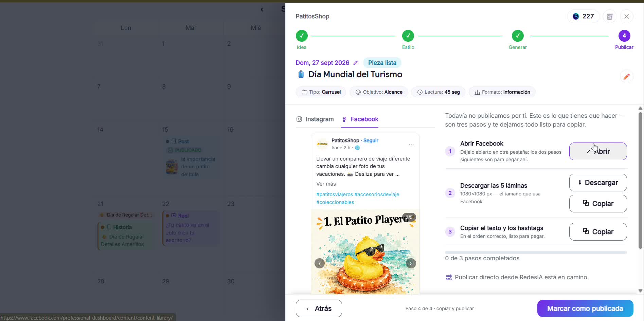Click the Seguir link in preview

pos(371,140)
